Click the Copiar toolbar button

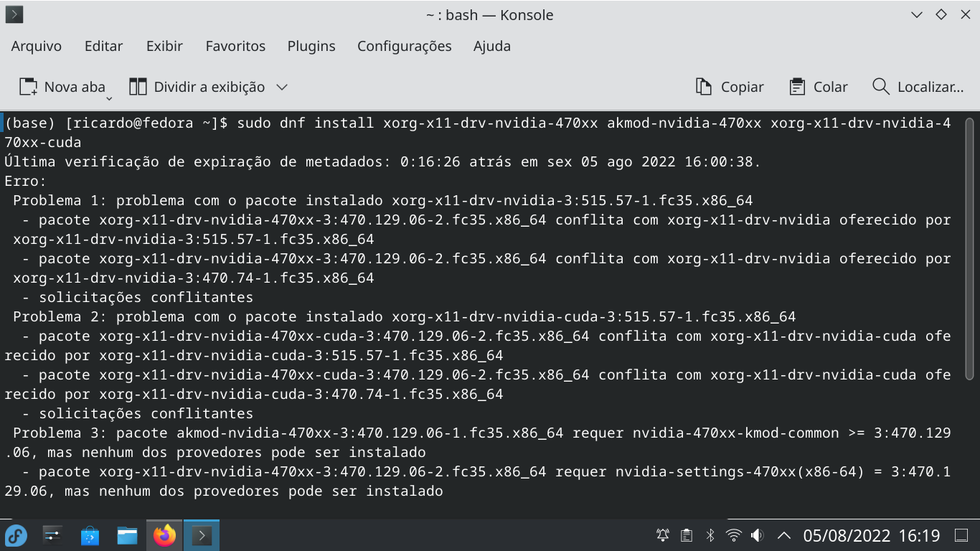730,87
